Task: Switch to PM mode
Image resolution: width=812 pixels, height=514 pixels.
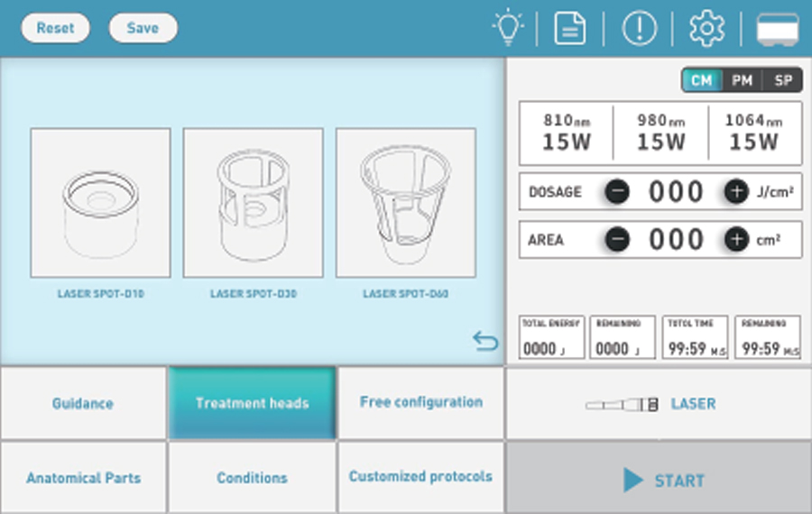Action: 742,80
